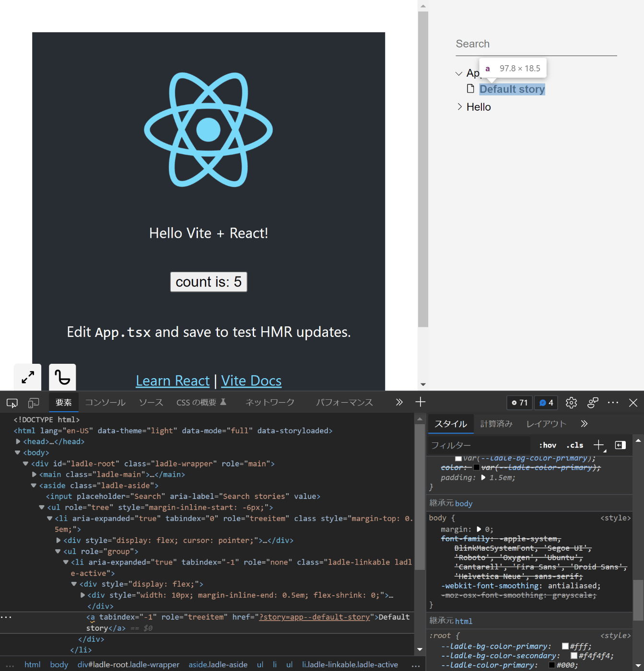Open the #fff color swatch for bg-color-primary
Viewport: 644px width, 671px height.
click(x=565, y=646)
